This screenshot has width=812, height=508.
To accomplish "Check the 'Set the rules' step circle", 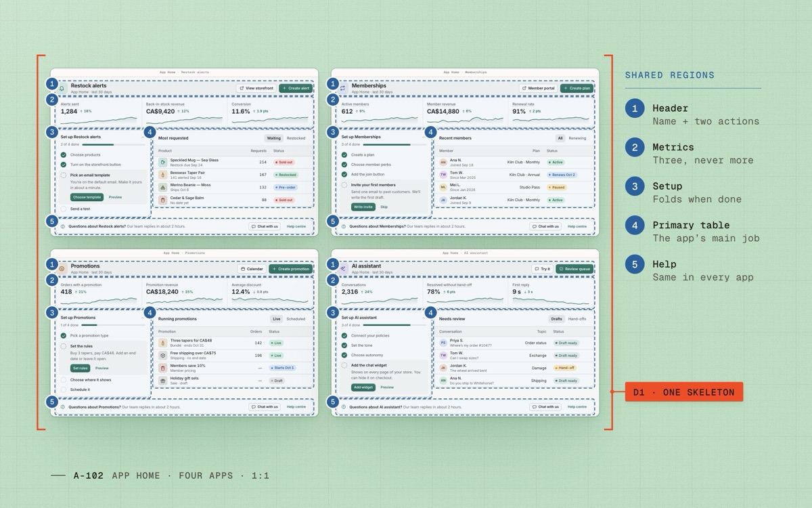I will point(64,346).
